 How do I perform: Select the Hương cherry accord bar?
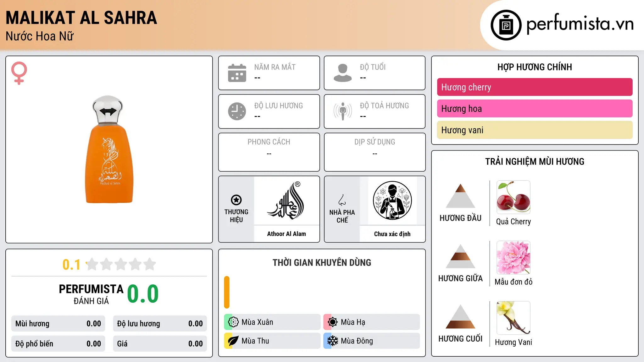(x=535, y=87)
